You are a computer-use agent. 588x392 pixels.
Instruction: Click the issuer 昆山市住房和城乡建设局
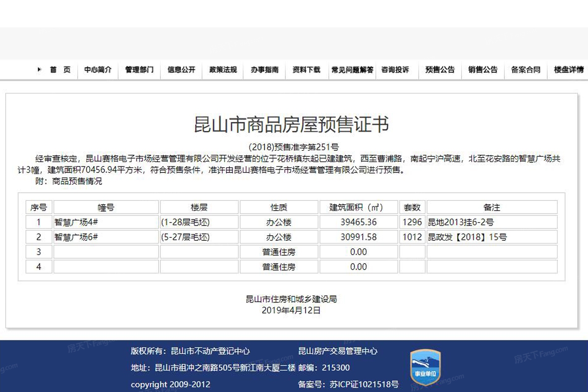pyautogui.click(x=291, y=299)
